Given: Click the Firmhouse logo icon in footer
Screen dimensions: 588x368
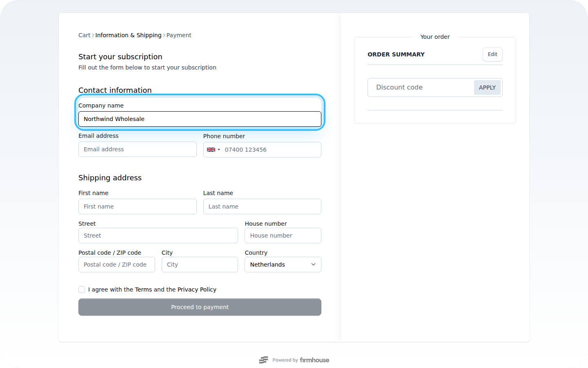Looking at the screenshot, I should coord(263,360).
